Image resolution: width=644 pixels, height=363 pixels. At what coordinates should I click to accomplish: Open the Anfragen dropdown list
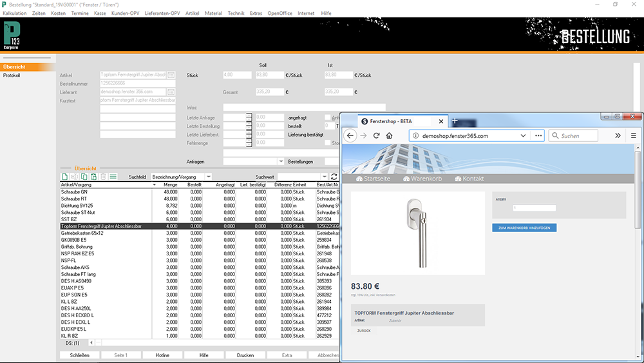pyautogui.click(x=281, y=161)
